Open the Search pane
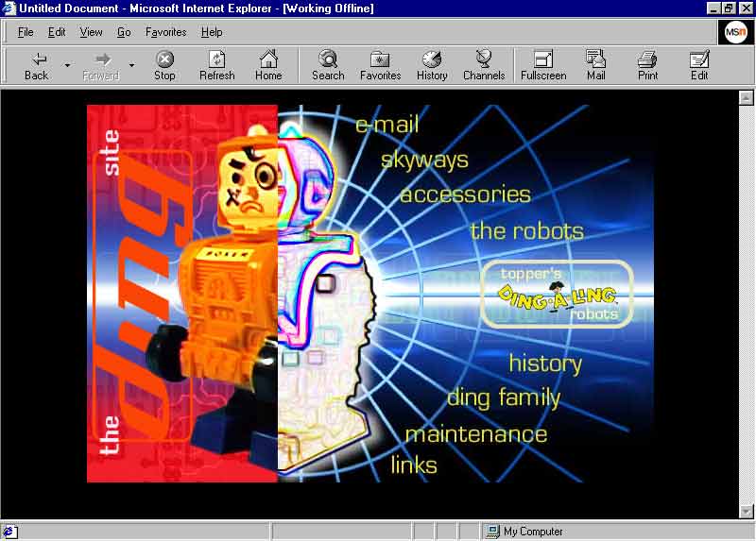This screenshot has height=541, width=756. [328, 66]
